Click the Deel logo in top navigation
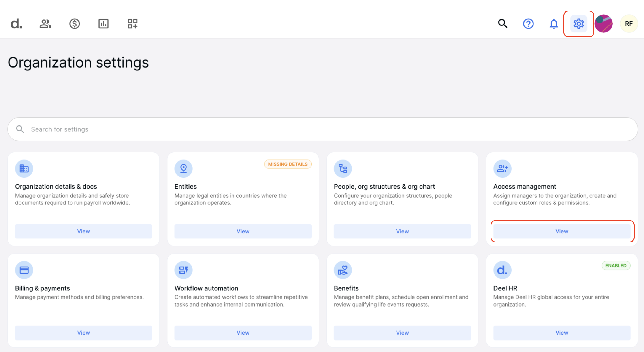Screen dimensions: 644x352 (16, 24)
